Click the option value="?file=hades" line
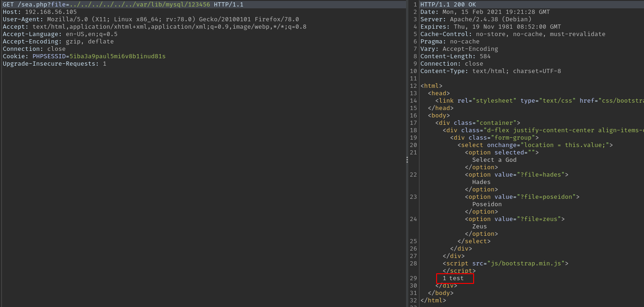 click(x=517, y=175)
